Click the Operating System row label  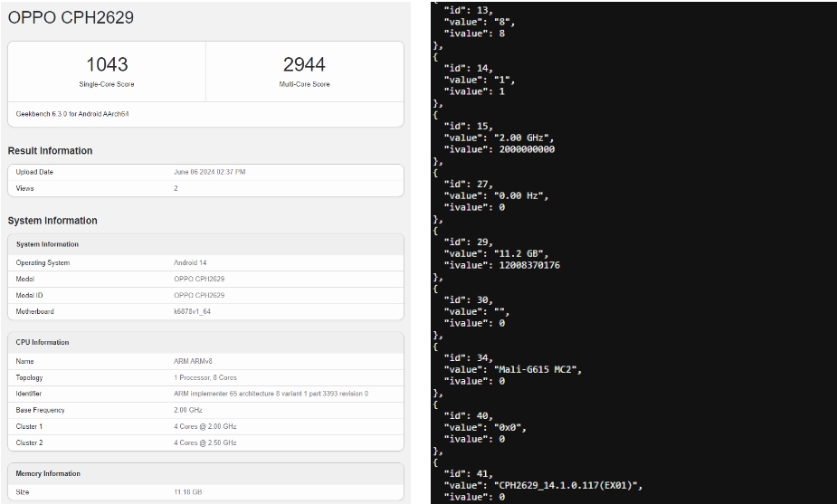pyautogui.click(x=43, y=262)
